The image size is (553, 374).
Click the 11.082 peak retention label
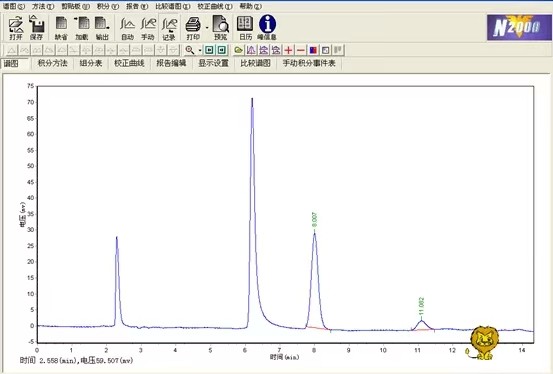point(421,306)
